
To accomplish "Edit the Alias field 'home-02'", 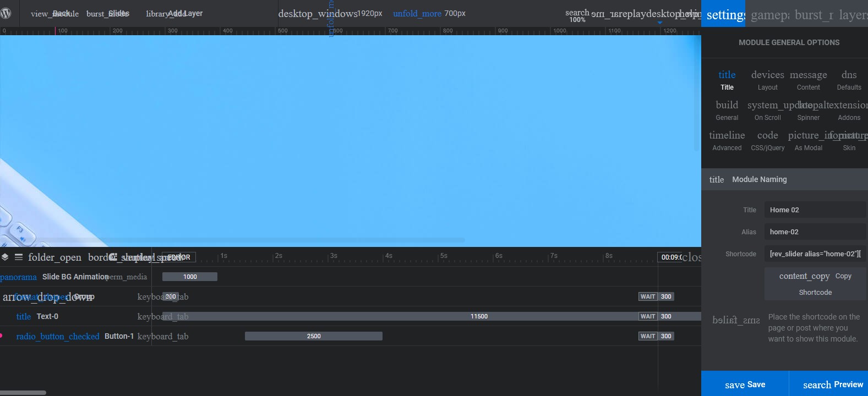I will 815,232.
